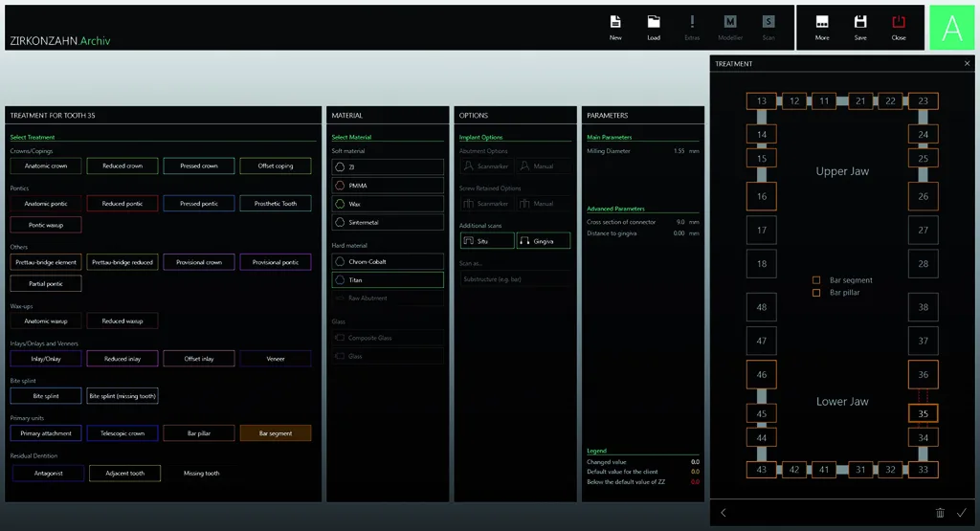980x531 pixels.
Task: Save the case with Save icon
Action: [x=860, y=23]
